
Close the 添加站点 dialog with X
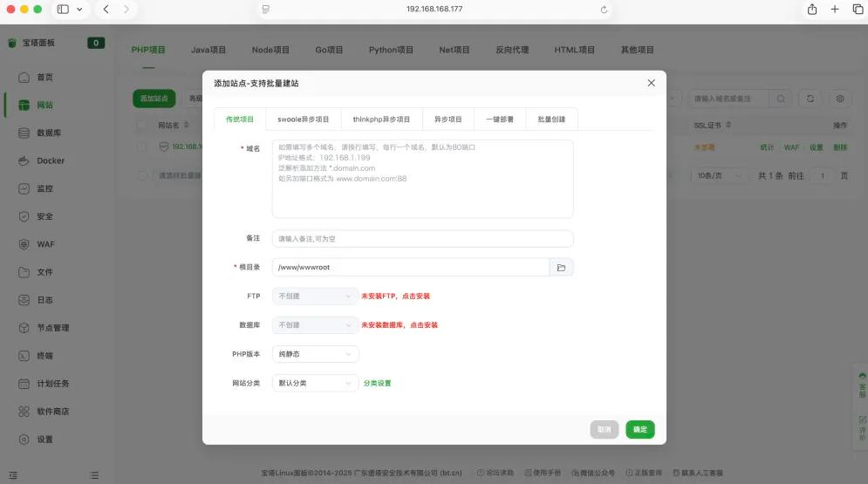(x=651, y=83)
